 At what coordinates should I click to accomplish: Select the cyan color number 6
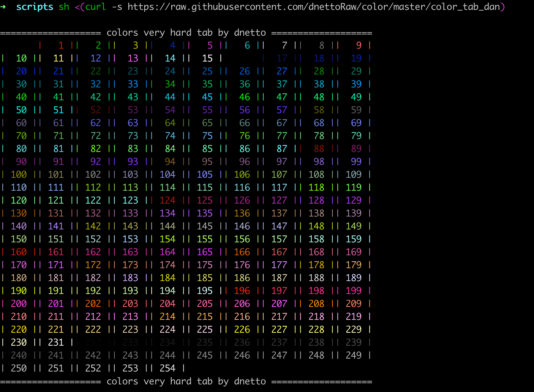[247, 46]
